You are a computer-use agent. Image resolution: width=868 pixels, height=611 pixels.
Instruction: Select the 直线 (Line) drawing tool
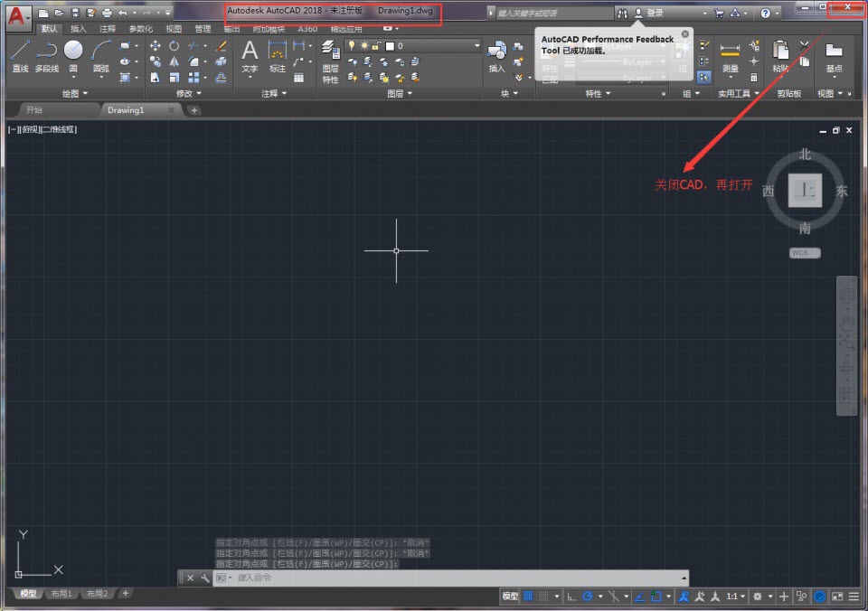point(20,54)
